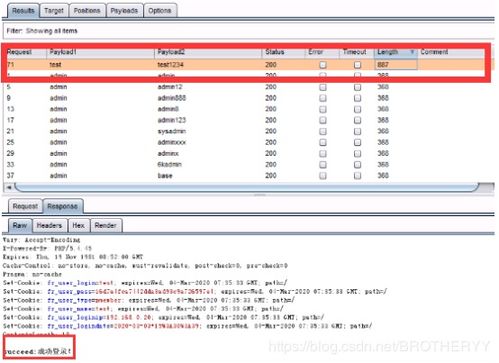Select request number 71 cell

(11, 65)
